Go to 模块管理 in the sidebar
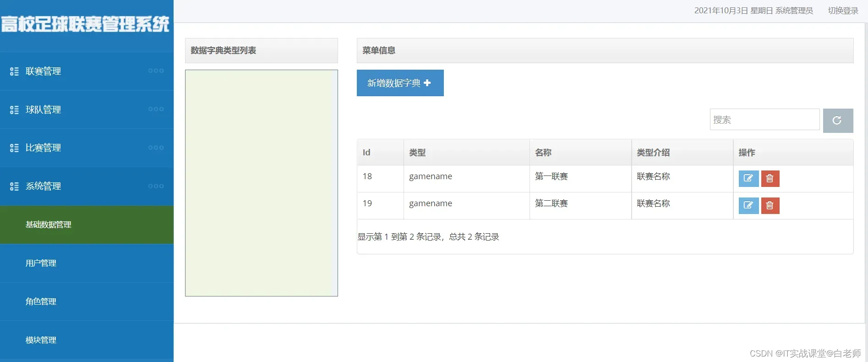 (x=87, y=340)
